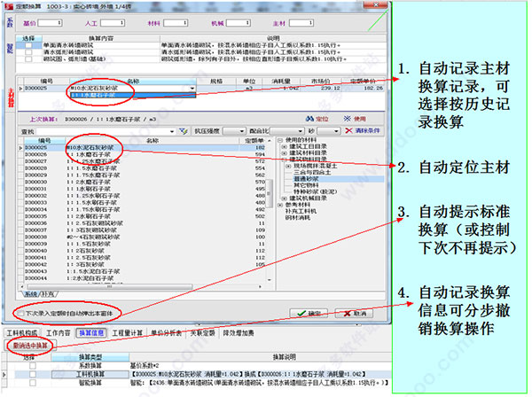
Task: Select the 系数 vertical side tab
Action: pyautogui.click(x=10, y=22)
